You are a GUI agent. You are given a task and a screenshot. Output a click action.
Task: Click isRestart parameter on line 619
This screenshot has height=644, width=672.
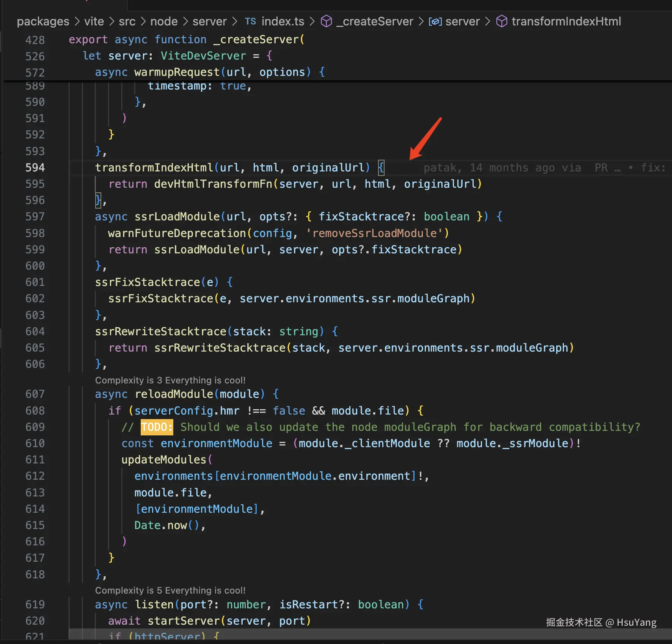coord(309,605)
